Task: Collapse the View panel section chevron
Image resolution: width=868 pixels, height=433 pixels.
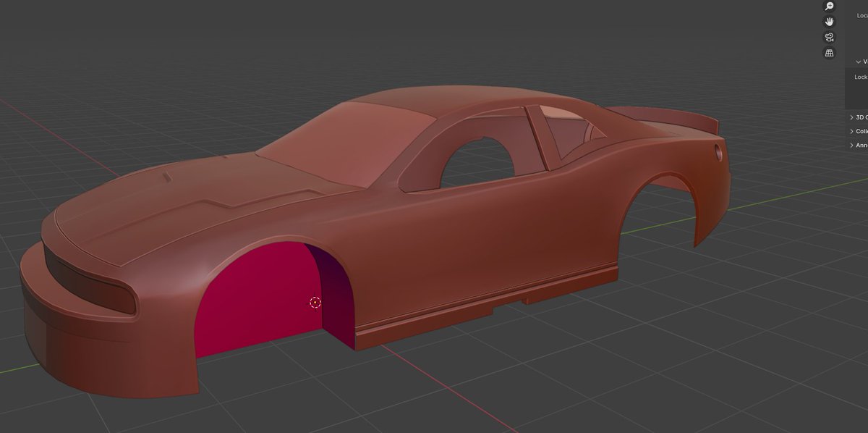Action: point(858,62)
